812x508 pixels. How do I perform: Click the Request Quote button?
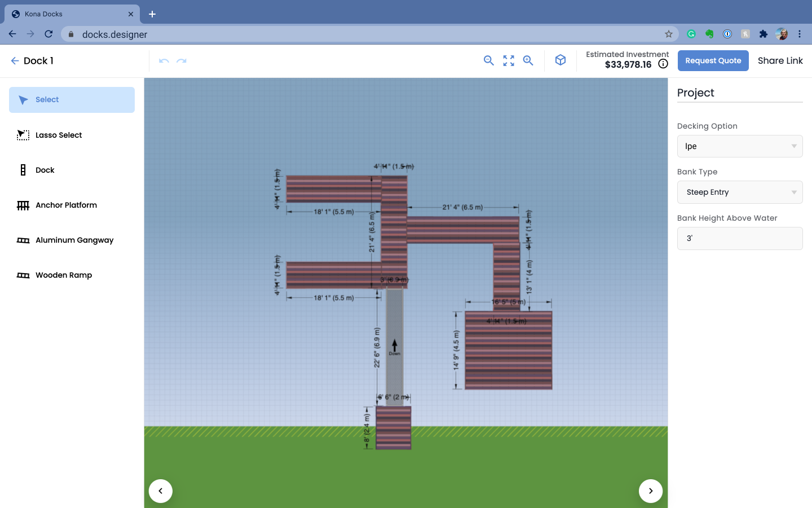point(713,60)
